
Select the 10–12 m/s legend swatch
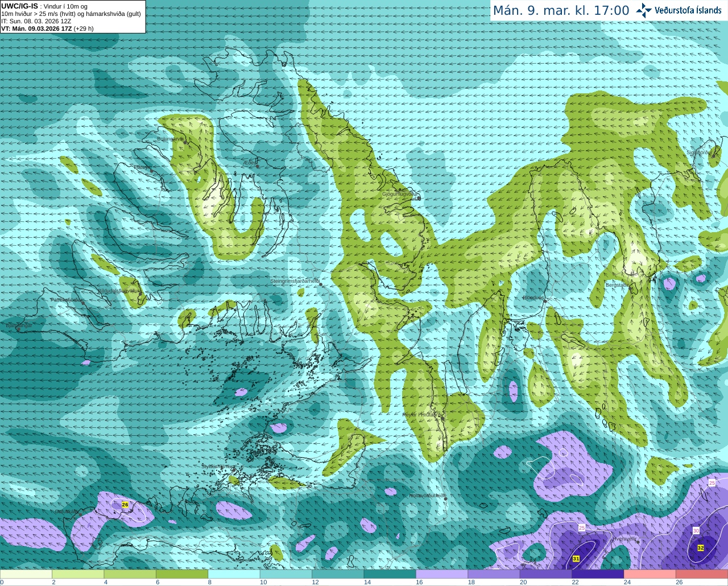pos(286,574)
